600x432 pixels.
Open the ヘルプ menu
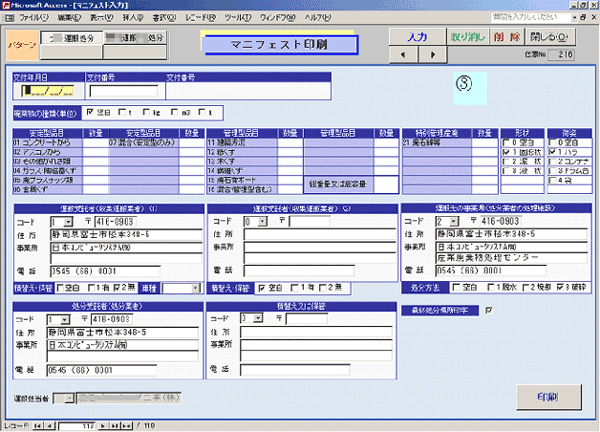coord(318,18)
